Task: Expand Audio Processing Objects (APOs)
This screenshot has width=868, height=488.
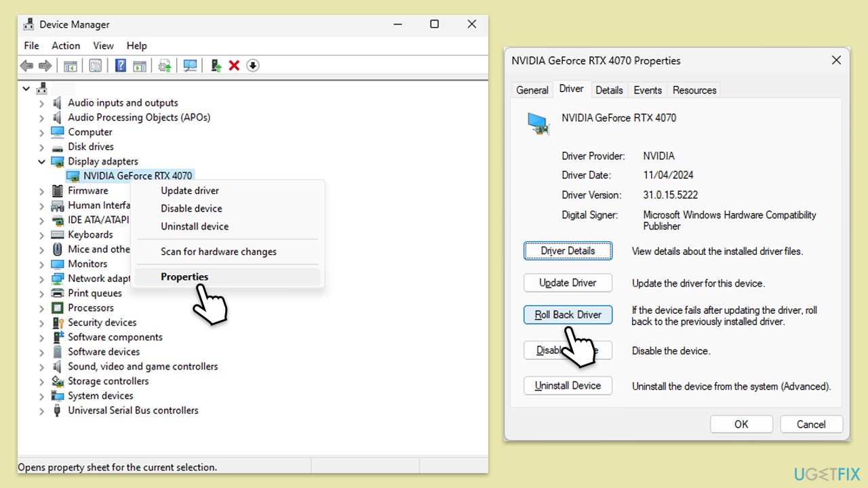Action: pos(41,118)
